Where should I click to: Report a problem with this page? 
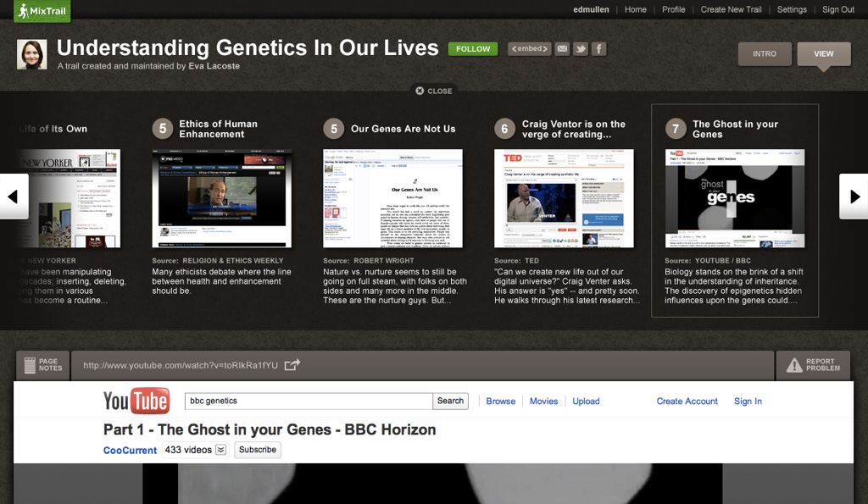tap(813, 364)
